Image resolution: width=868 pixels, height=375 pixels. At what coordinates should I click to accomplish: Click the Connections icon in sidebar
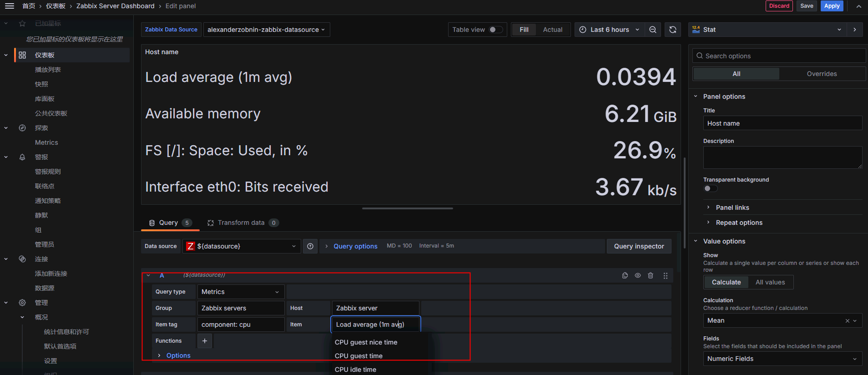point(22,259)
